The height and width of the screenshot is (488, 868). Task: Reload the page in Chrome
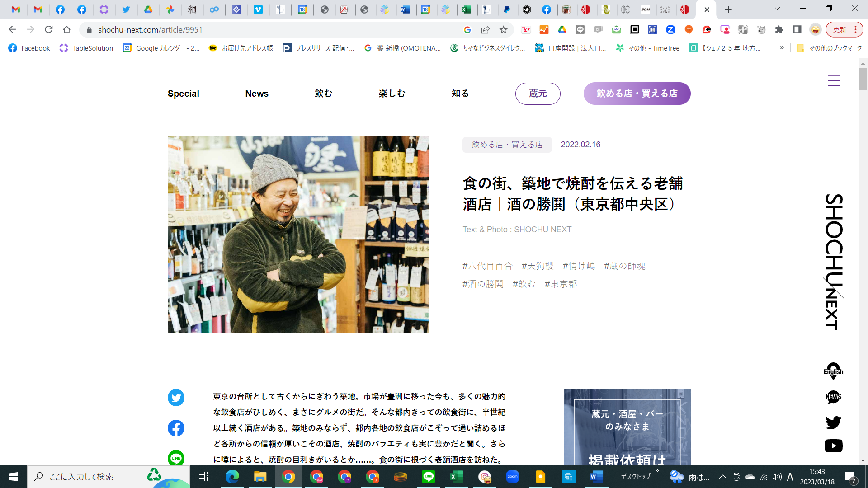tap(48, 30)
